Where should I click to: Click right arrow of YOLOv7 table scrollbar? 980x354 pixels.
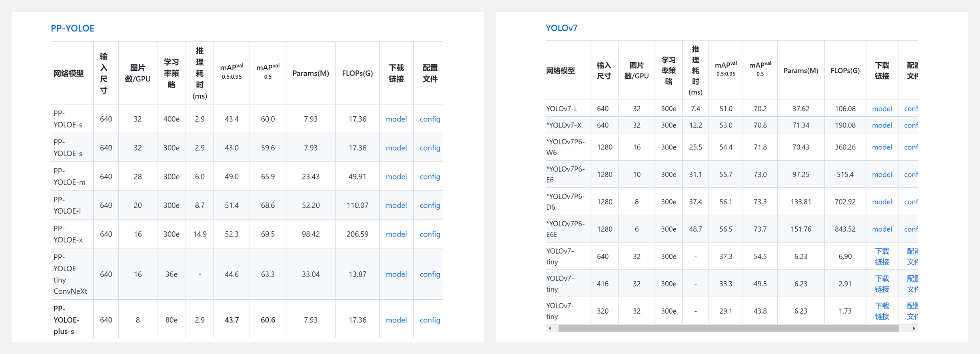point(914,328)
